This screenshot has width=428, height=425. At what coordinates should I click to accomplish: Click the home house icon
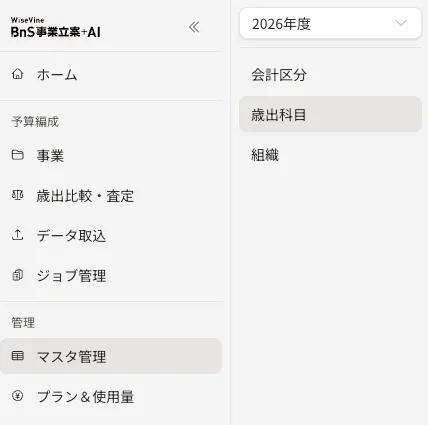tap(18, 74)
